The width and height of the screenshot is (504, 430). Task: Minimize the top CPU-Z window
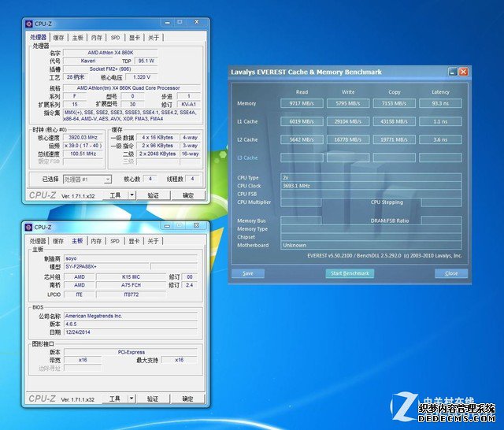pyautogui.click(x=168, y=22)
